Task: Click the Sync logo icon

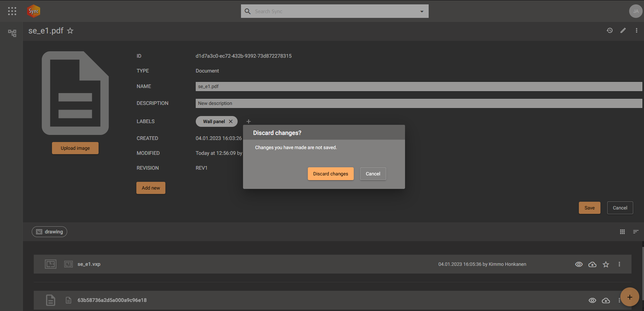Action: tap(33, 11)
